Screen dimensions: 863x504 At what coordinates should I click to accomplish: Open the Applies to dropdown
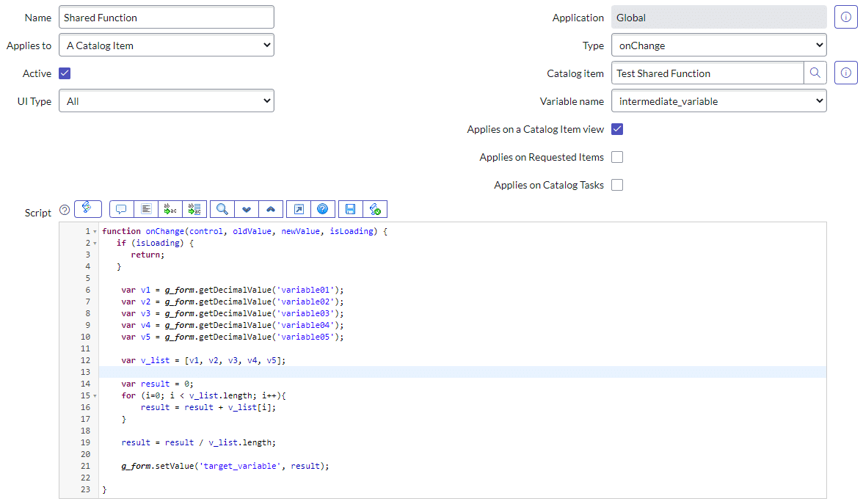click(x=166, y=45)
